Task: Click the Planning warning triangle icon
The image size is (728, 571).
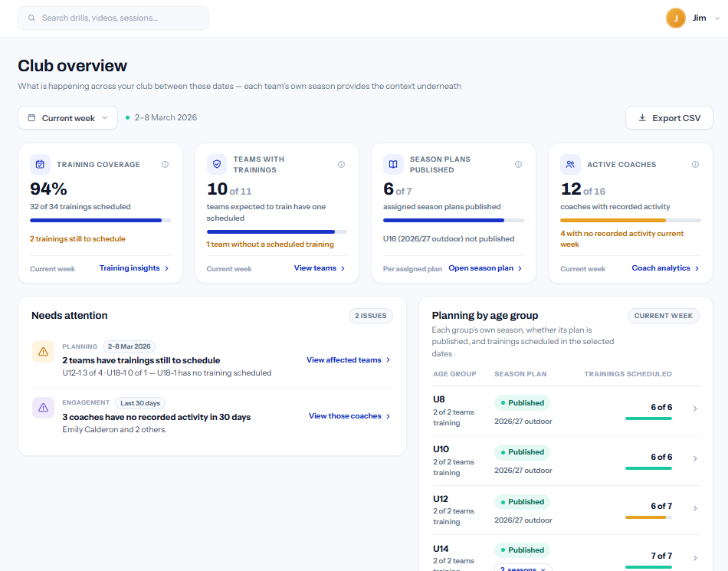Action: pyautogui.click(x=43, y=352)
